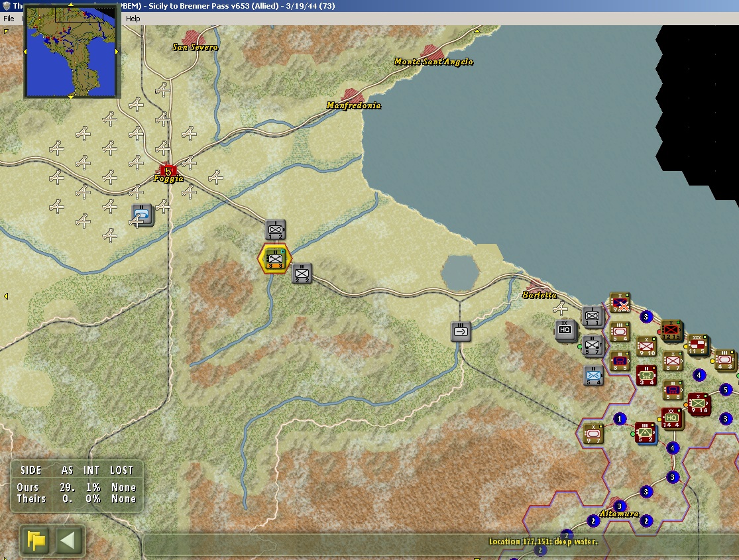Select the XXX corps unit 11-5
The height and width of the screenshot is (560, 739).
click(697, 345)
